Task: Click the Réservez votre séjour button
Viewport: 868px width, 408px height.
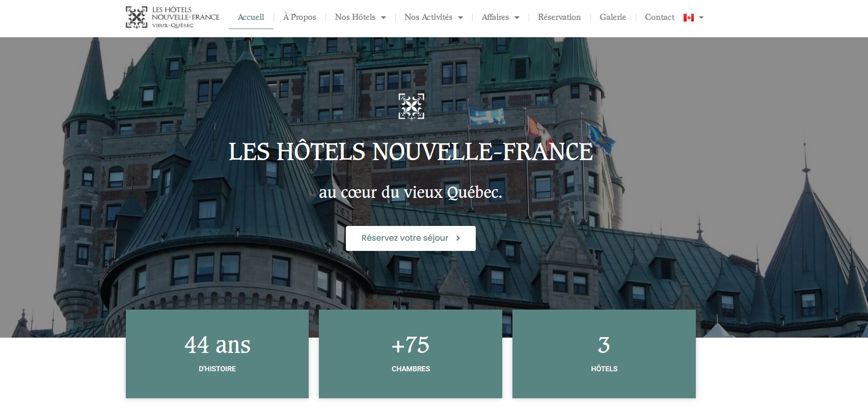Action: (x=411, y=238)
